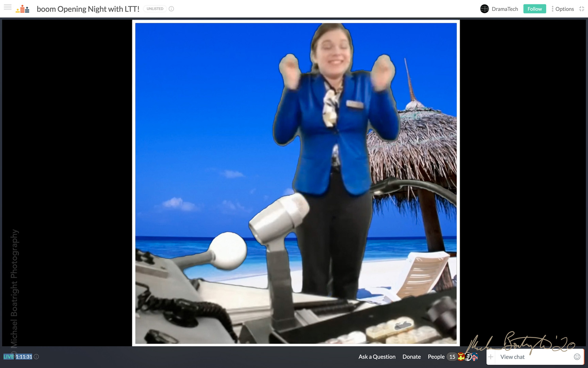Follow the DramaTech channel
Viewport: 588px width, 368px height.
(x=534, y=9)
